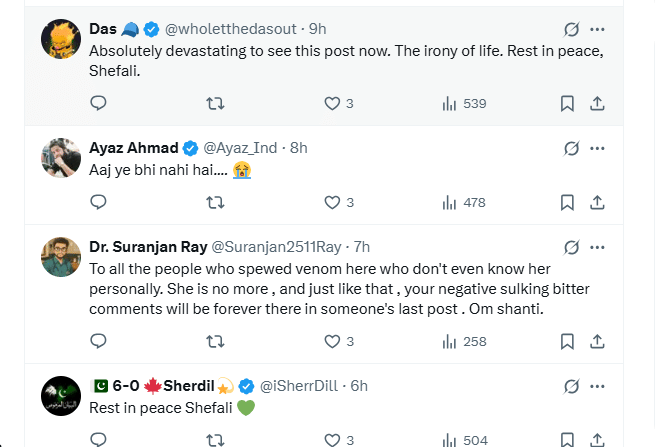The height and width of the screenshot is (447, 655).
Task: Open Dr. Suranjan Ray's profile name
Action: click(x=146, y=247)
